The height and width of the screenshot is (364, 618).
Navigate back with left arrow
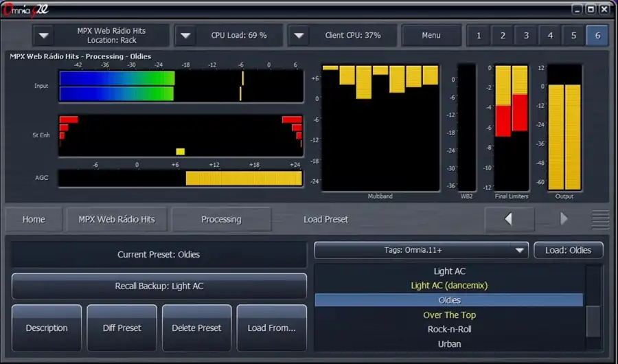(x=510, y=219)
